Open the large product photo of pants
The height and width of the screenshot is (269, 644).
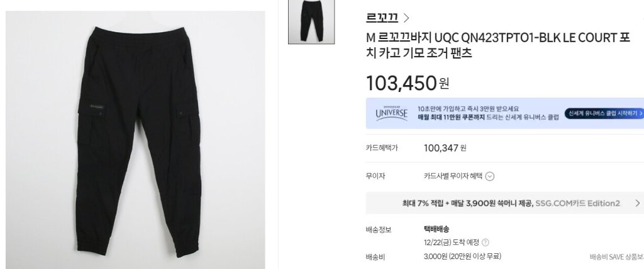click(x=135, y=140)
